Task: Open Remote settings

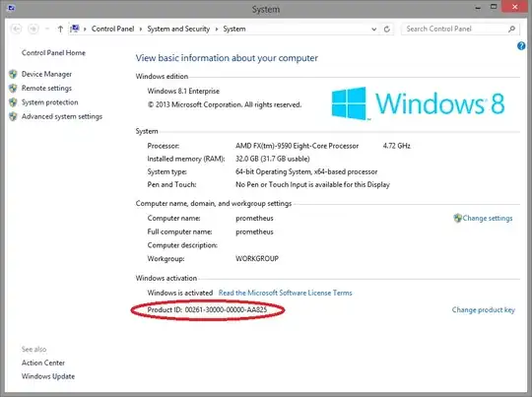Action: pyautogui.click(x=46, y=89)
